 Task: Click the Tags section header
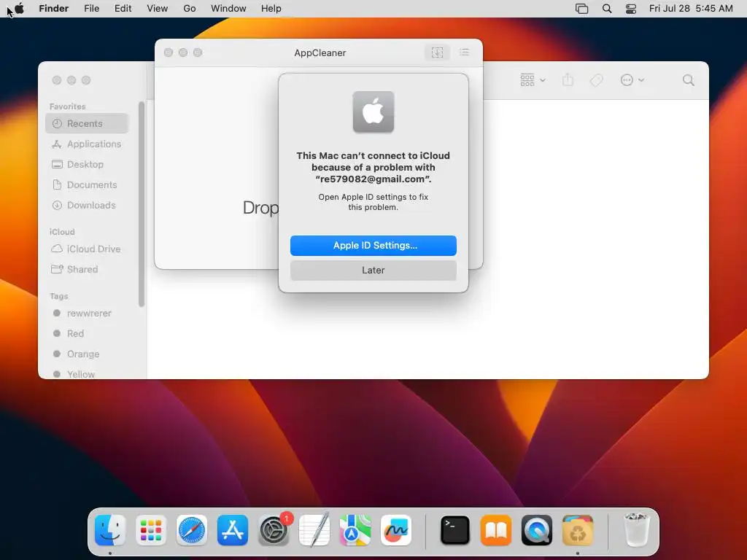click(58, 296)
